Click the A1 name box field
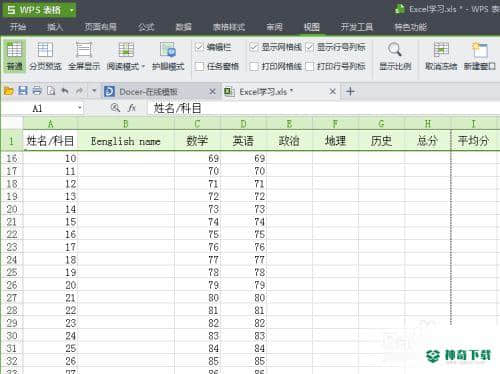500x374 pixels. (x=43, y=108)
